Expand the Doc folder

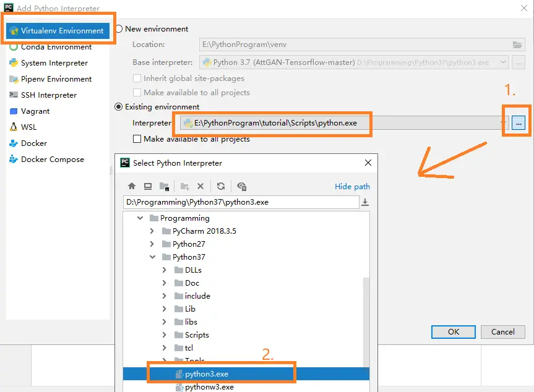click(x=165, y=283)
